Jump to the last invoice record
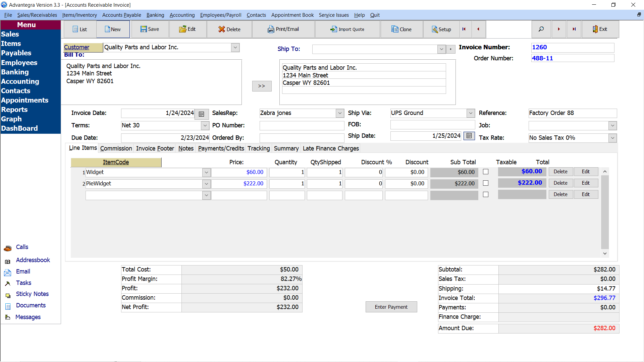644x362 pixels. click(574, 29)
